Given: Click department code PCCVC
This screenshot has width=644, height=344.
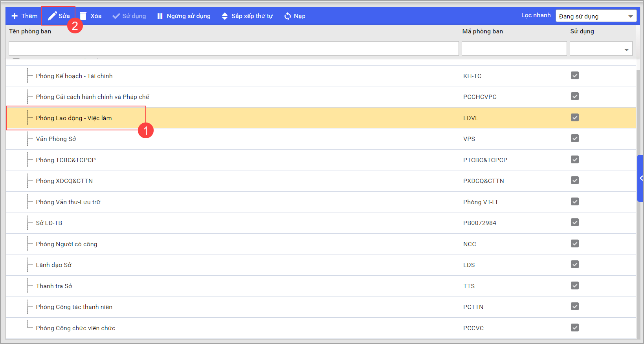Looking at the screenshot, I should click(473, 328).
